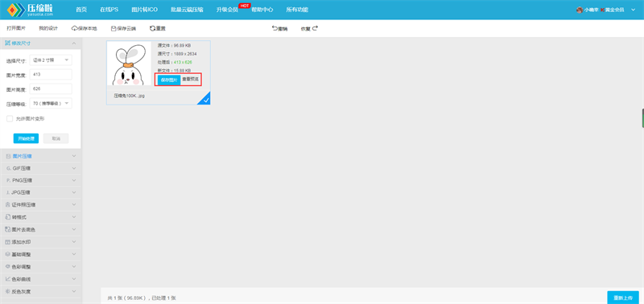
Task: Click the 图片压缩 panel icon
Action: point(8,156)
